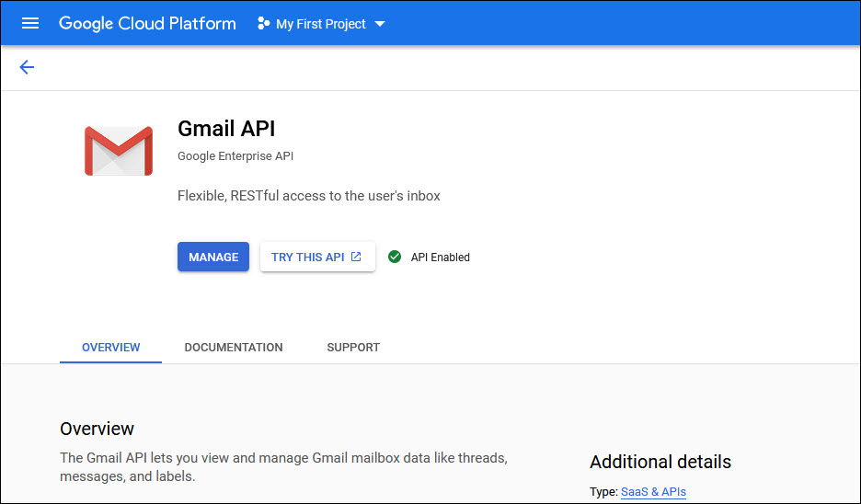Screen dimensions: 861x504
Task: Open the hamburger navigation menu
Action: [x=30, y=23]
